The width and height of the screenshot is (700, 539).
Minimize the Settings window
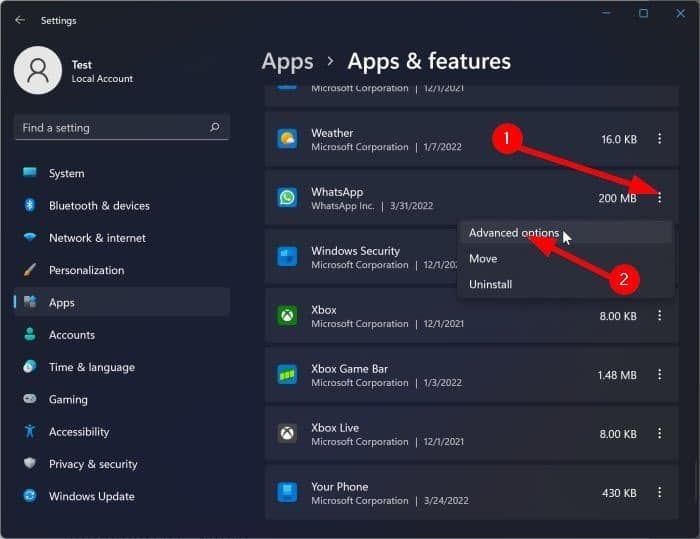[x=606, y=13]
